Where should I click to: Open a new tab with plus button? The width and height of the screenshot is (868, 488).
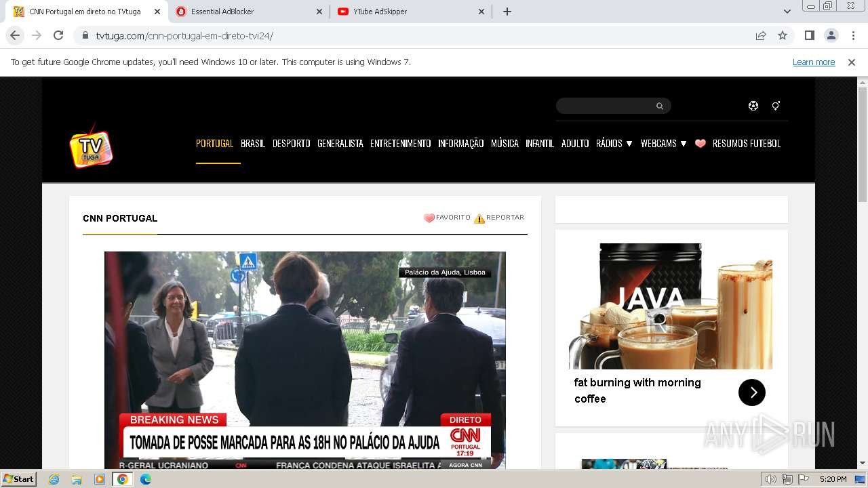tap(507, 12)
